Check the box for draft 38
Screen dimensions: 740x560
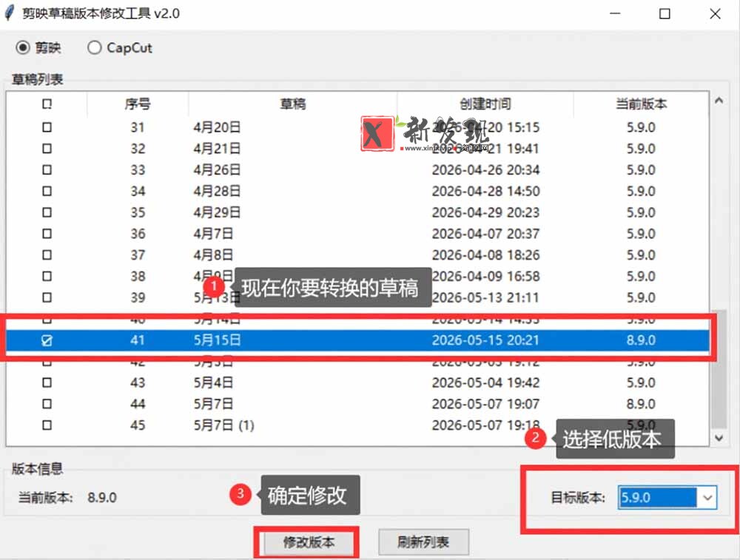[x=47, y=276]
